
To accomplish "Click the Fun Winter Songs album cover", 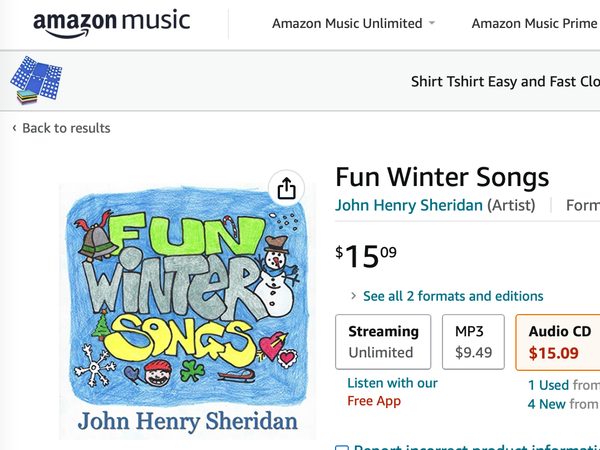I will click(x=188, y=311).
